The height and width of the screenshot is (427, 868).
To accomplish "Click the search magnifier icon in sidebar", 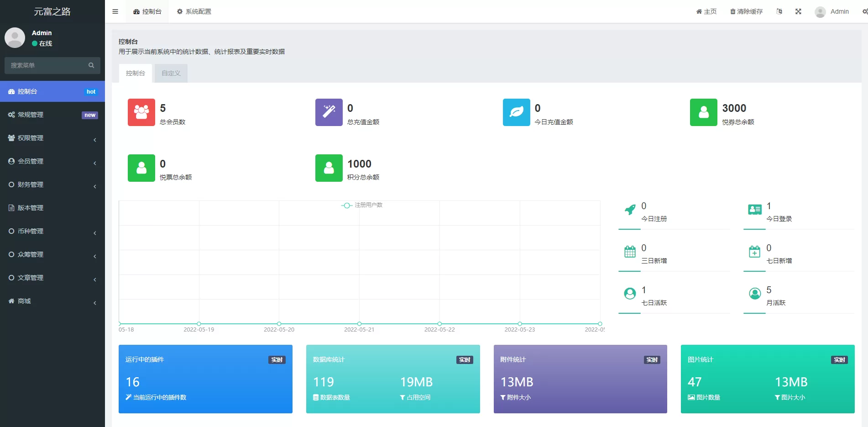I will (91, 65).
